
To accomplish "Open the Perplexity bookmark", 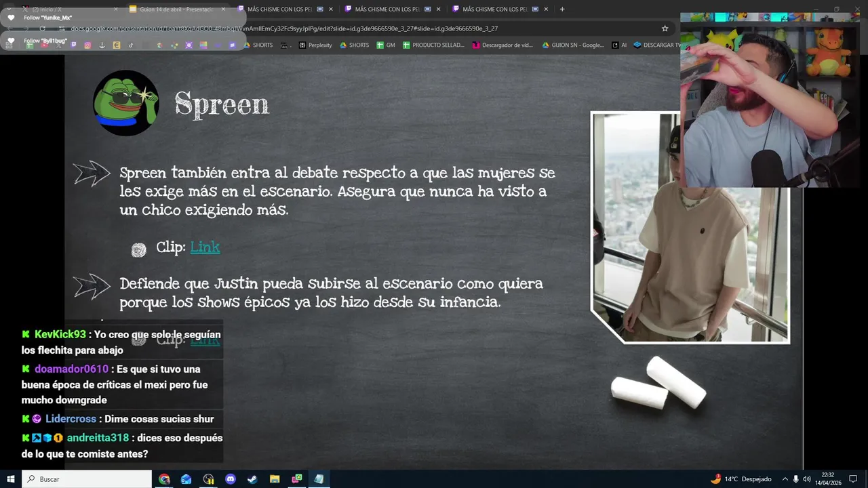I will click(x=315, y=45).
